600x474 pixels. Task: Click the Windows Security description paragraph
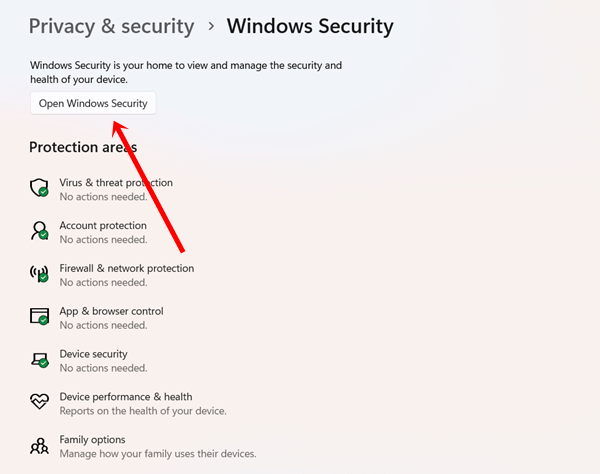pos(185,72)
